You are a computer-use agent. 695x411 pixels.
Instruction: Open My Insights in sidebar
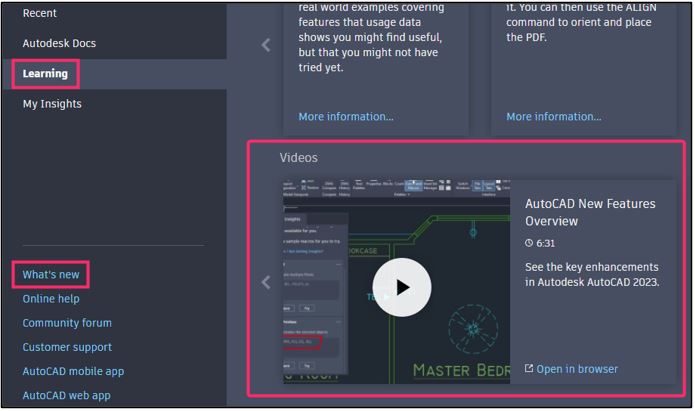[52, 104]
